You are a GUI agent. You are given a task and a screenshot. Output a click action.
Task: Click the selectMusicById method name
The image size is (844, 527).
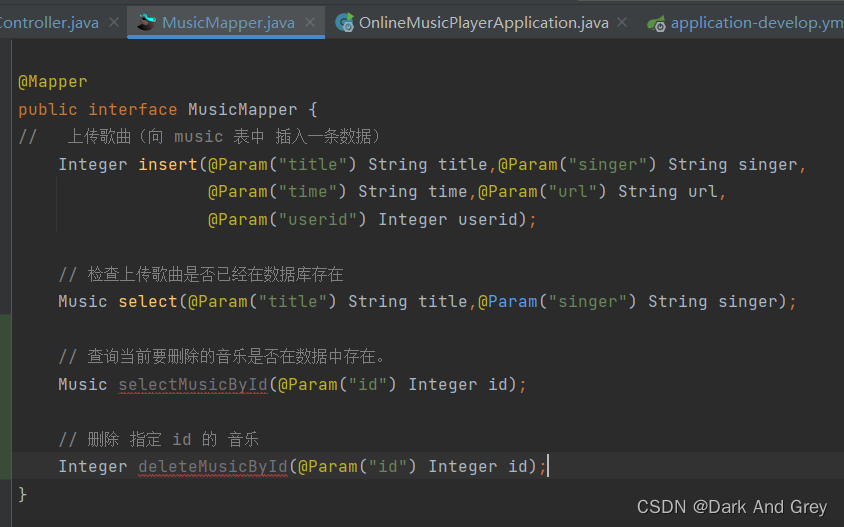[x=193, y=384]
